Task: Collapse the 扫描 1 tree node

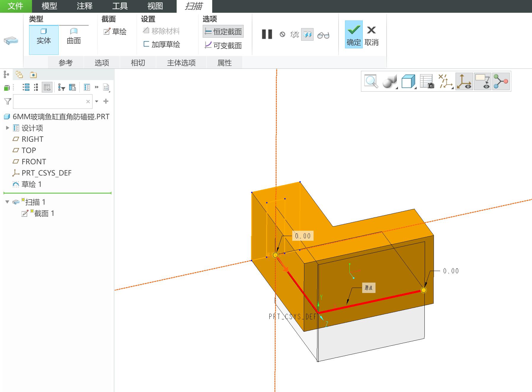Action: point(7,202)
